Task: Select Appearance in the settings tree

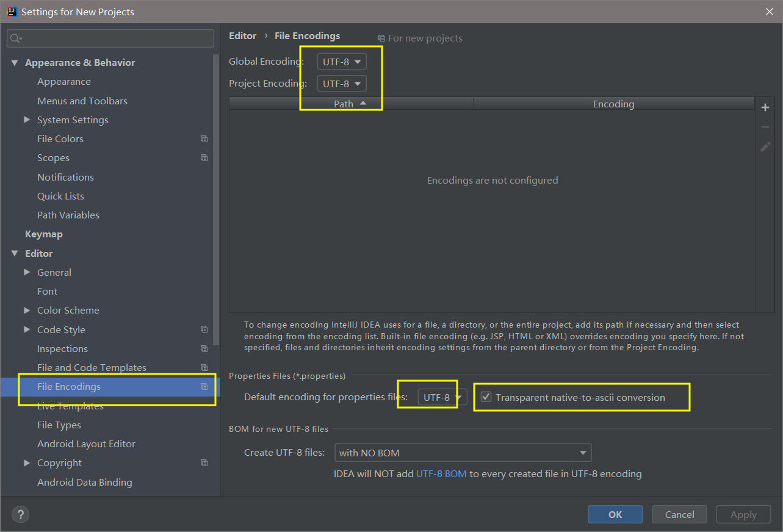Action: coord(64,82)
